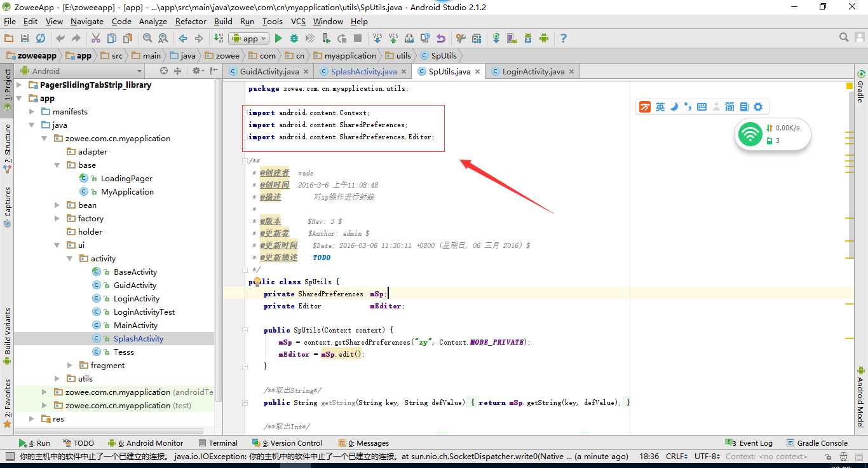868x468 pixels.
Task: Open Project panel settings gear
Action: tap(197, 71)
